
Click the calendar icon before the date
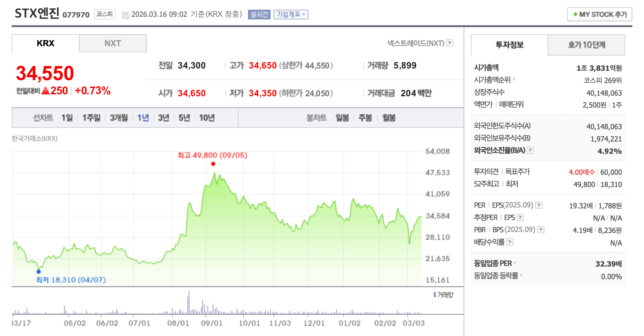[x=125, y=15]
